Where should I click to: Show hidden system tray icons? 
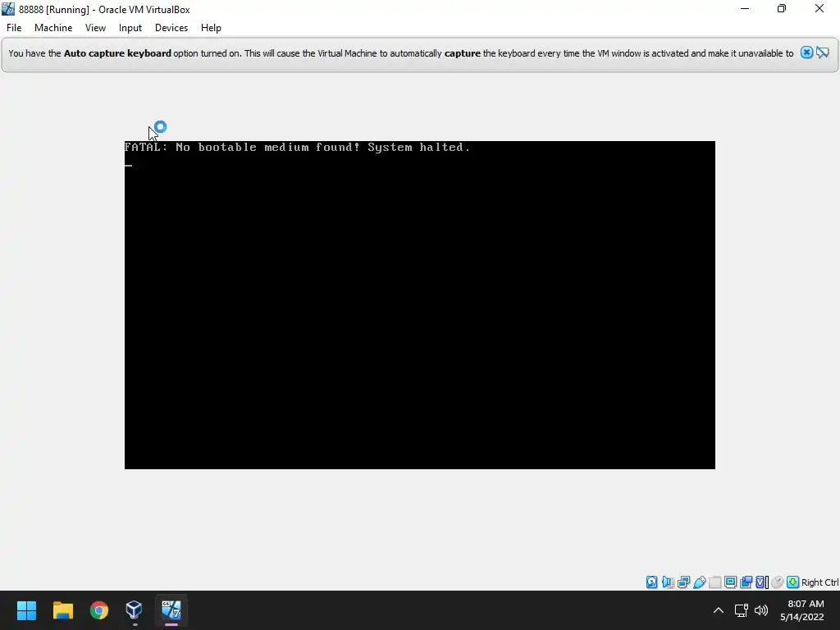coord(719,610)
